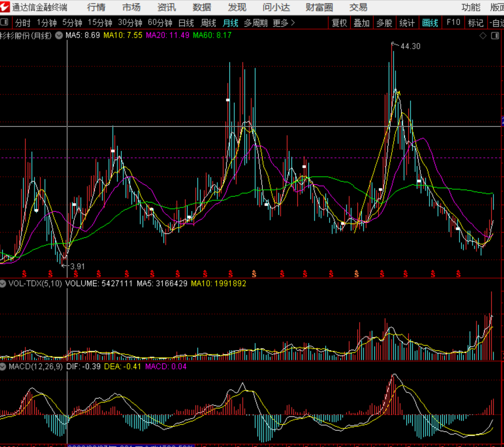Open F10 company information
Viewport: 504px width, 447px height.
click(453, 23)
